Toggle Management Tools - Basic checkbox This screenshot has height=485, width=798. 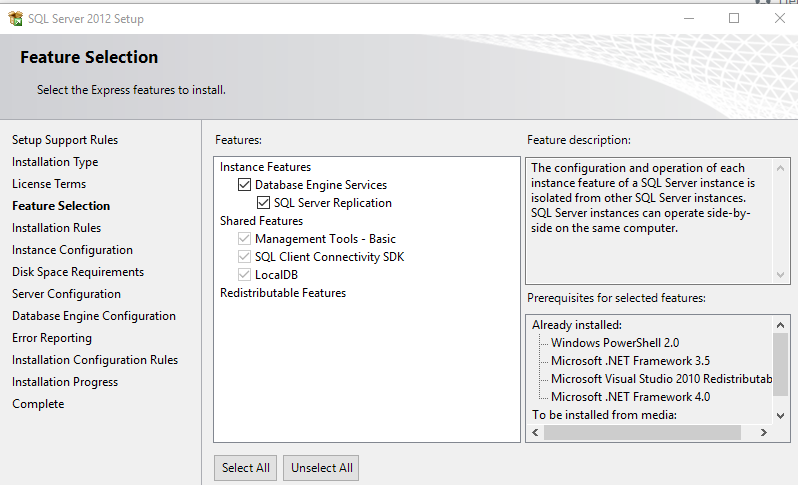coord(244,239)
